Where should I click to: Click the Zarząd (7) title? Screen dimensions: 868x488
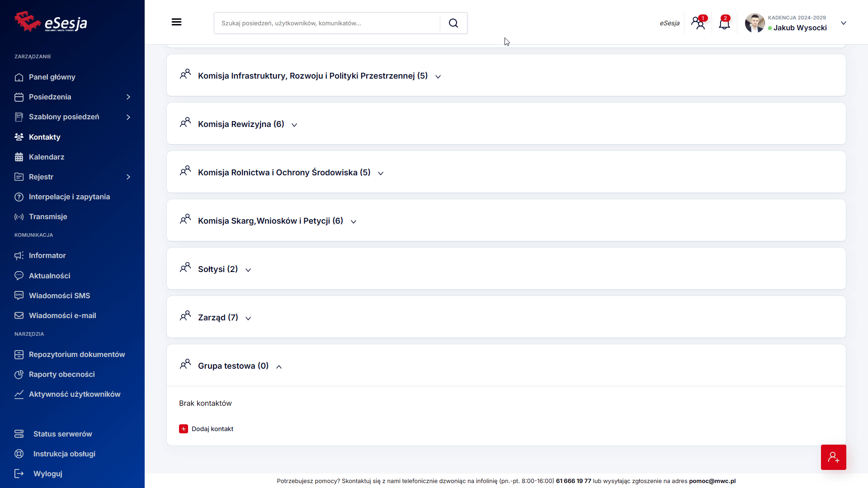[x=218, y=318]
